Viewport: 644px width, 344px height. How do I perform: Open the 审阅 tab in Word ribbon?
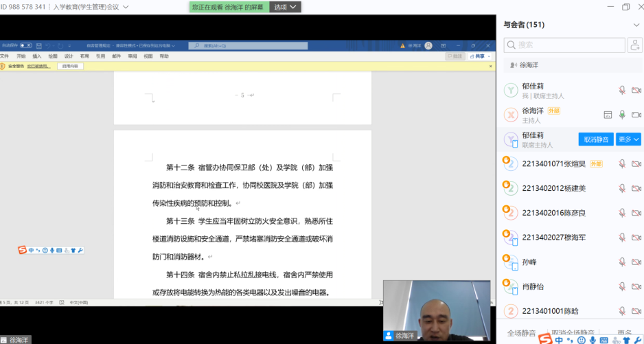click(x=132, y=56)
